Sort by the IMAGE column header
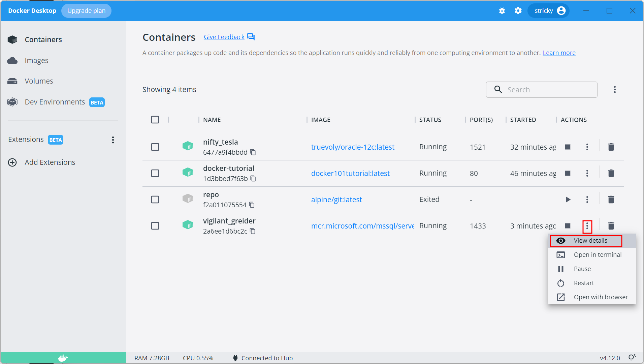Screen dimensions: 644x364 (321, 120)
